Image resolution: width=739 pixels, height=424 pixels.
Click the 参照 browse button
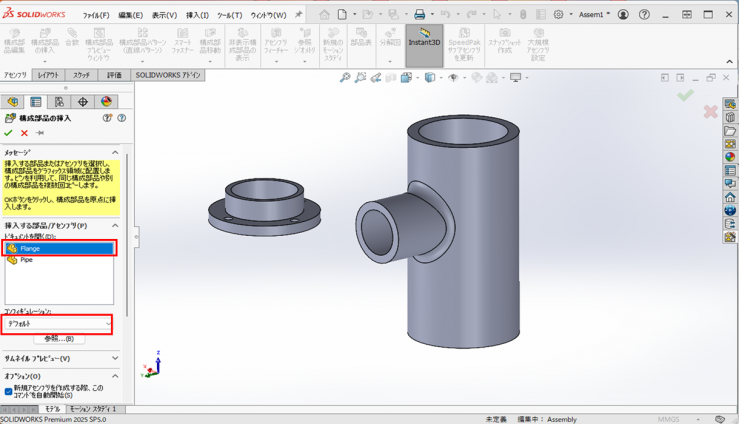click(59, 339)
